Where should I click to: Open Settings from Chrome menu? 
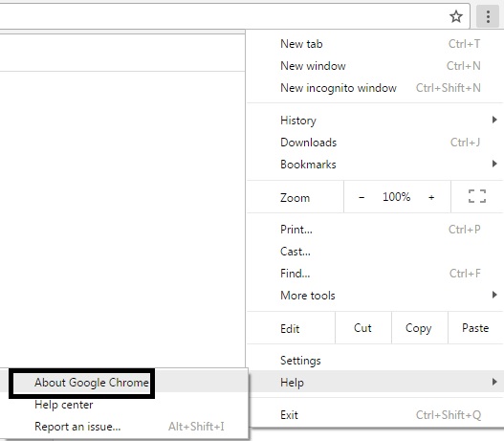click(x=375, y=361)
